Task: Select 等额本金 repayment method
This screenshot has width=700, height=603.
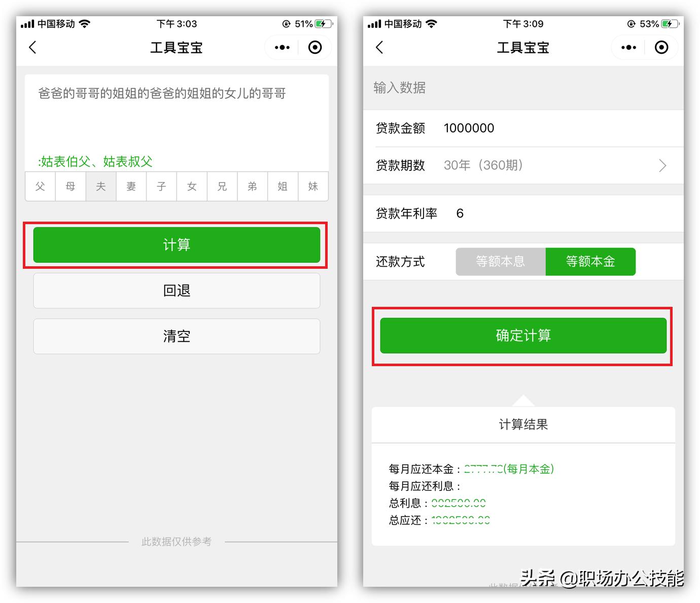Action: [x=590, y=262]
